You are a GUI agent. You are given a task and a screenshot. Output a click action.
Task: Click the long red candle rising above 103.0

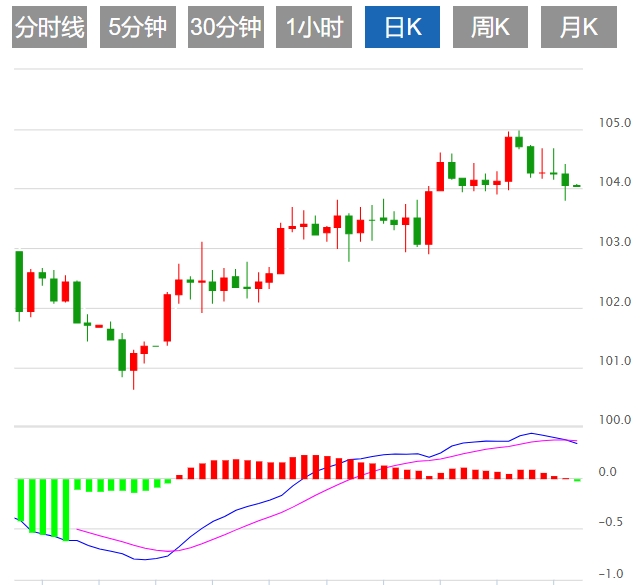click(281, 249)
